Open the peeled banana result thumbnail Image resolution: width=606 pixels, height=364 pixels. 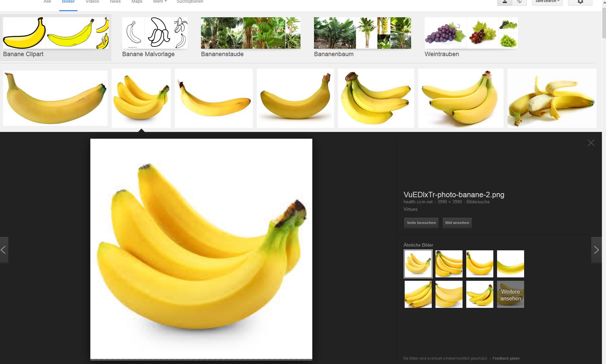552,98
